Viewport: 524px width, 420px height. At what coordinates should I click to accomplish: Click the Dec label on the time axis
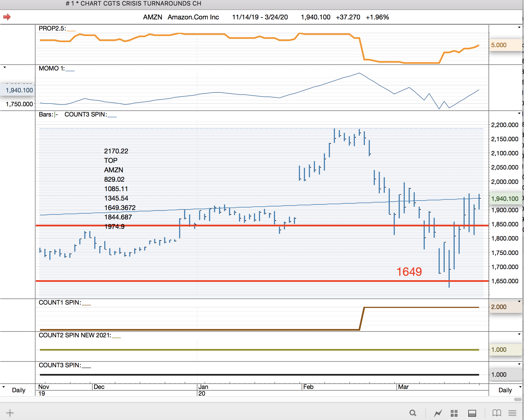tap(99, 387)
